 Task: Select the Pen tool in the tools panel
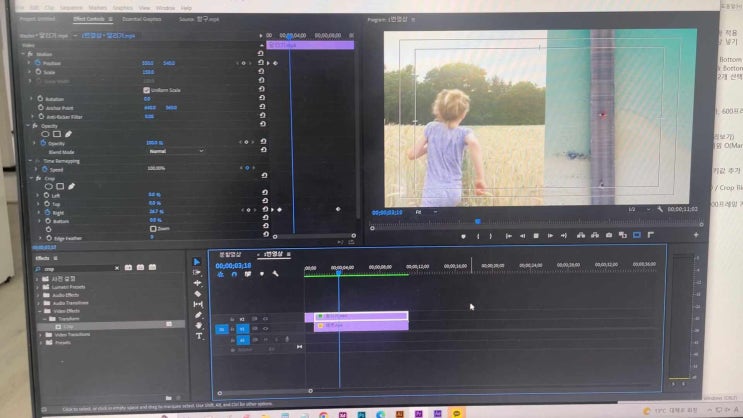pos(198,315)
